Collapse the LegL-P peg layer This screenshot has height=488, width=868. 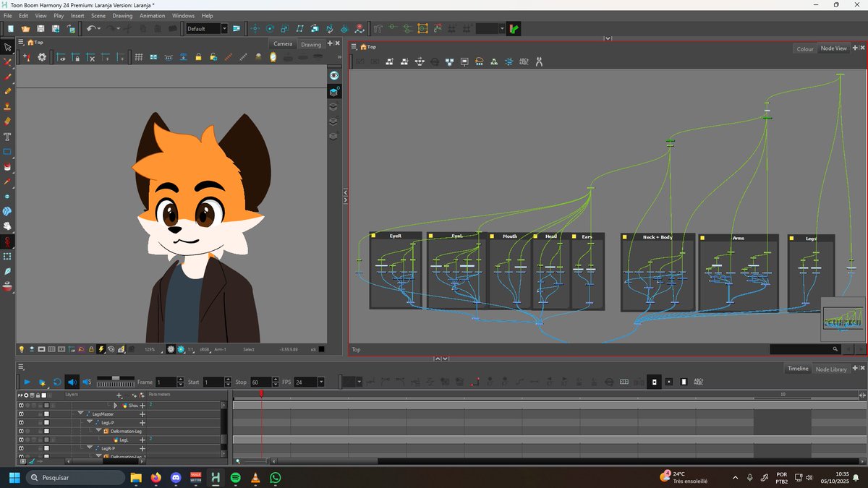90,423
